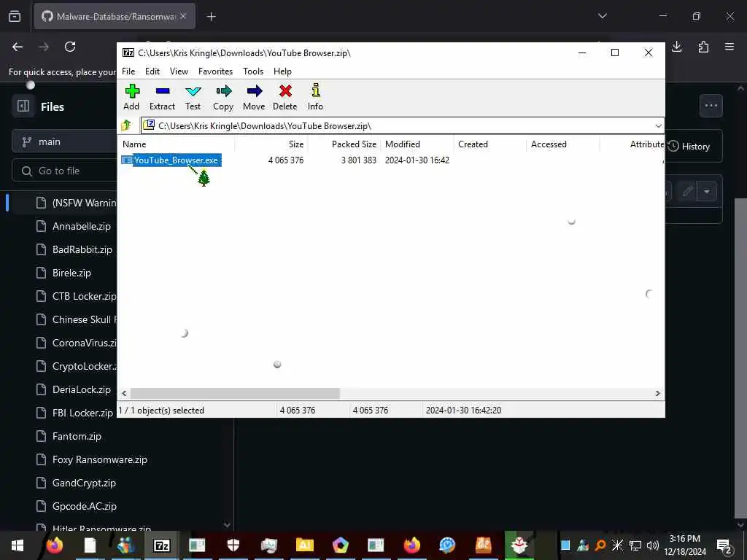Sort by the Created column header
Viewport: 747px width, 560px height.
[490, 144]
